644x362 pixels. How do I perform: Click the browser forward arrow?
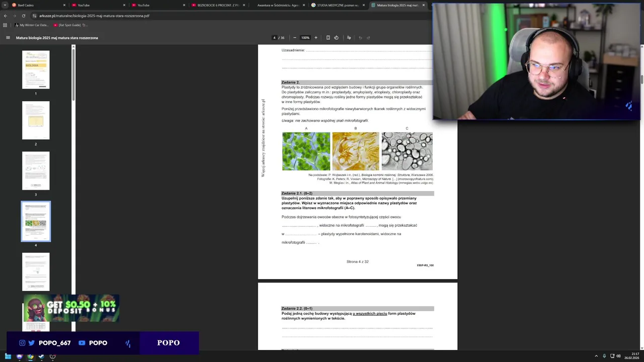click(x=14, y=16)
